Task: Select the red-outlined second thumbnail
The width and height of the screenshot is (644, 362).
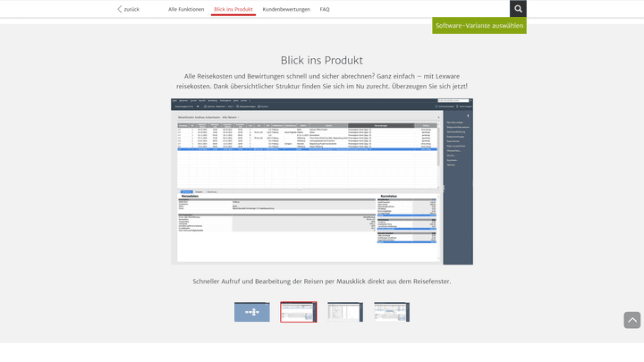Action: coord(298,312)
